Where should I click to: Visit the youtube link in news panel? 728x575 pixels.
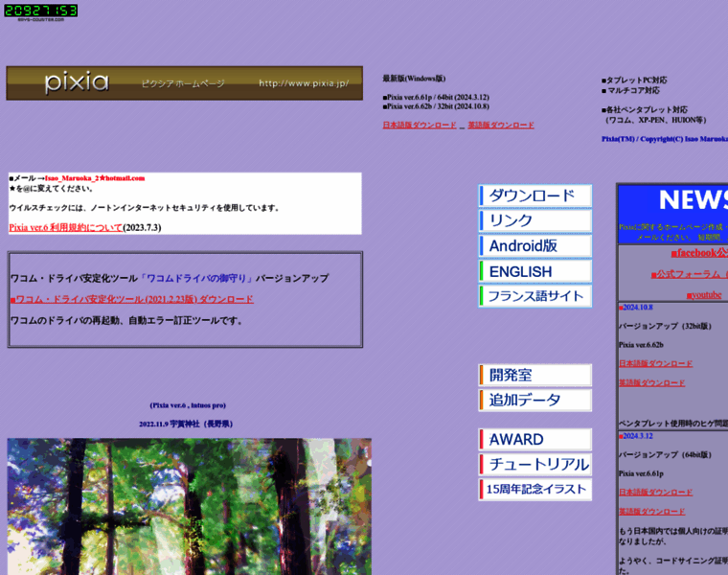point(704,294)
